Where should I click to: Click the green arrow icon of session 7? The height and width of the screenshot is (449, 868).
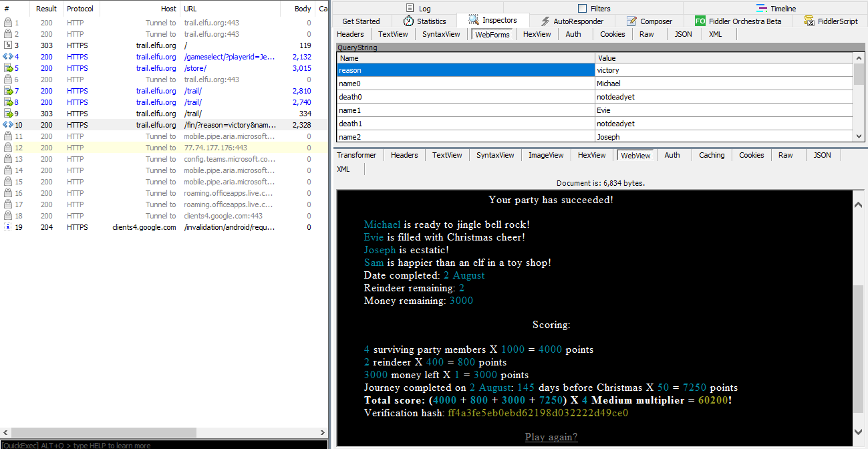point(9,91)
